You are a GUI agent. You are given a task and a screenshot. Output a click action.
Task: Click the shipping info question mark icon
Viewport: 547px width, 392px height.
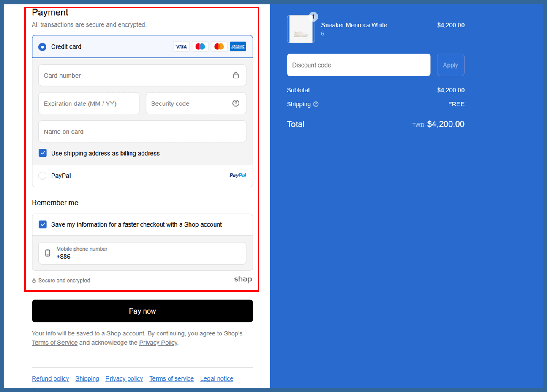pyautogui.click(x=316, y=104)
